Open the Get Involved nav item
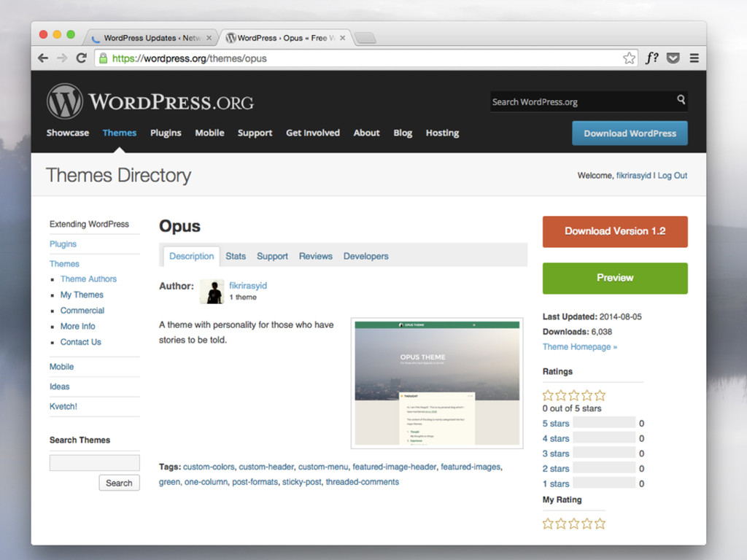The width and height of the screenshot is (747, 560). pos(313,133)
